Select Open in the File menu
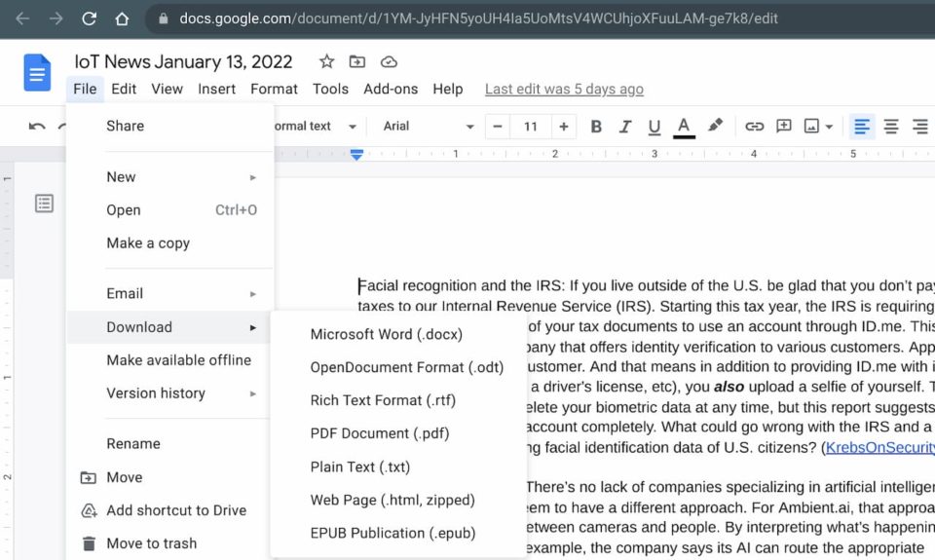Image resolution: width=935 pixels, height=560 pixels. 169,210
